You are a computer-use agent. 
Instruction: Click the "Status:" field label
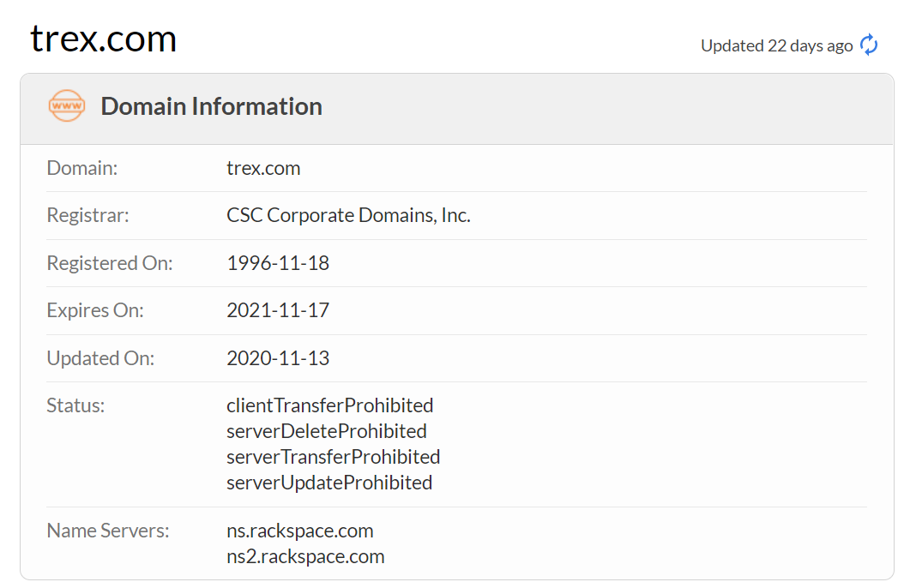tap(75, 405)
